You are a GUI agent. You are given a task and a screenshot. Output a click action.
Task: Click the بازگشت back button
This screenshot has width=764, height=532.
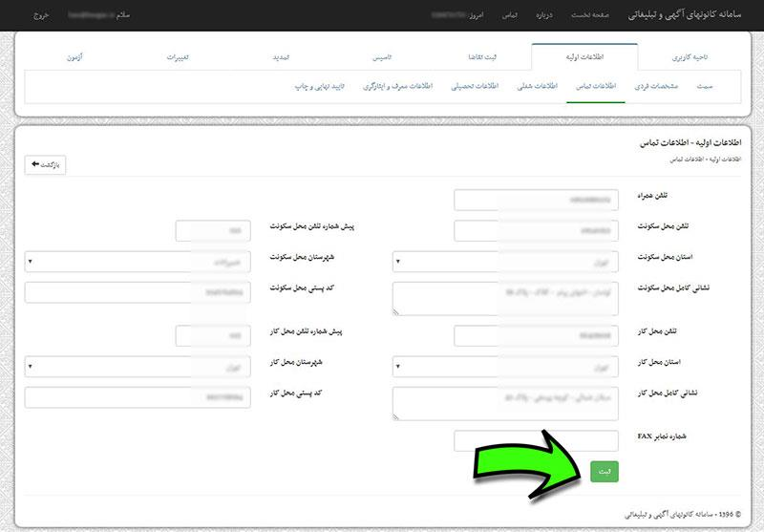pyautogui.click(x=45, y=164)
